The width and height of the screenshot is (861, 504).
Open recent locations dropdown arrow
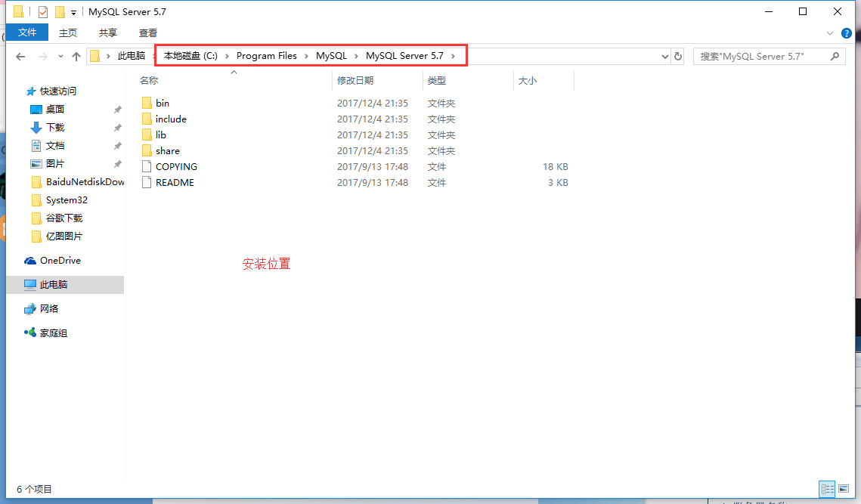pos(60,57)
